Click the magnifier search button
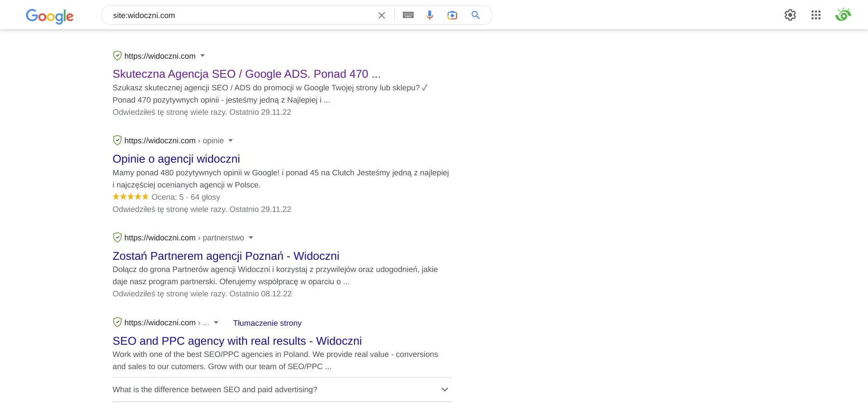 pyautogui.click(x=476, y=15)
